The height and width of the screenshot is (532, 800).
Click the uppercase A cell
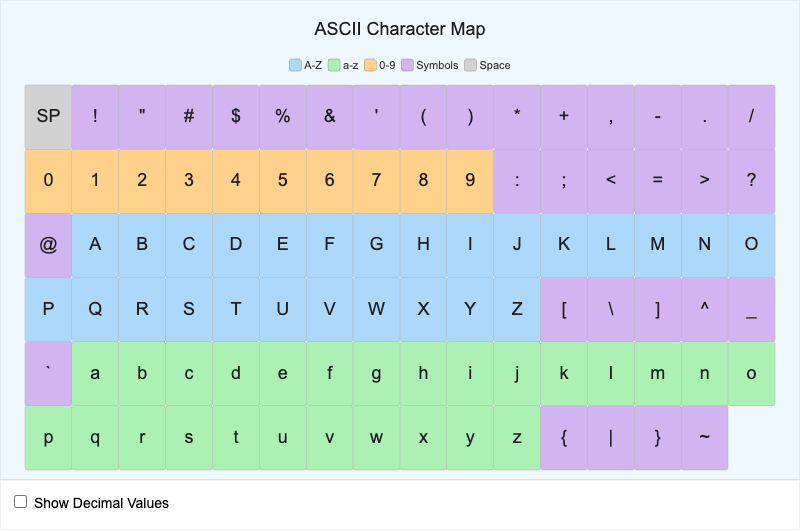pyautogui.click(x=95, y=245)
